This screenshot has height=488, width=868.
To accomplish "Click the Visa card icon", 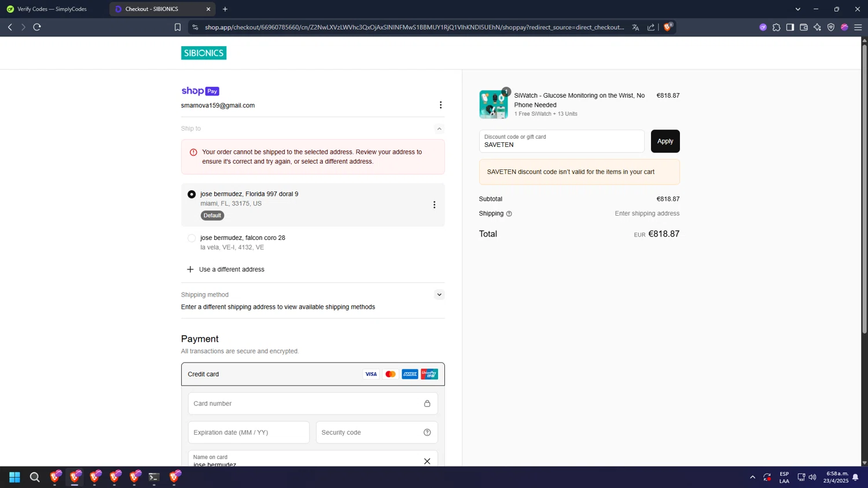I will click(x=371, y=374).
